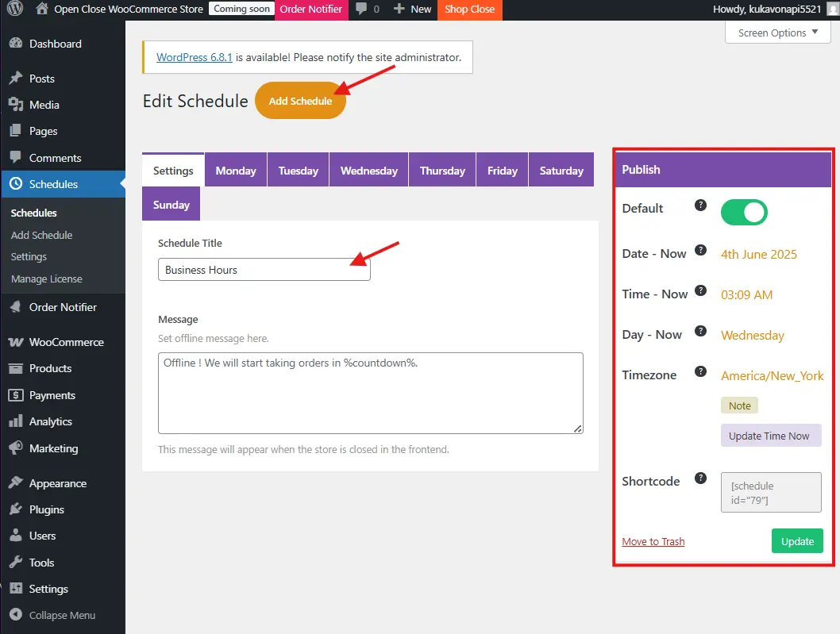Expand the Screen Options dropdown
Screen dimensions: 840x634
point(777,33)
